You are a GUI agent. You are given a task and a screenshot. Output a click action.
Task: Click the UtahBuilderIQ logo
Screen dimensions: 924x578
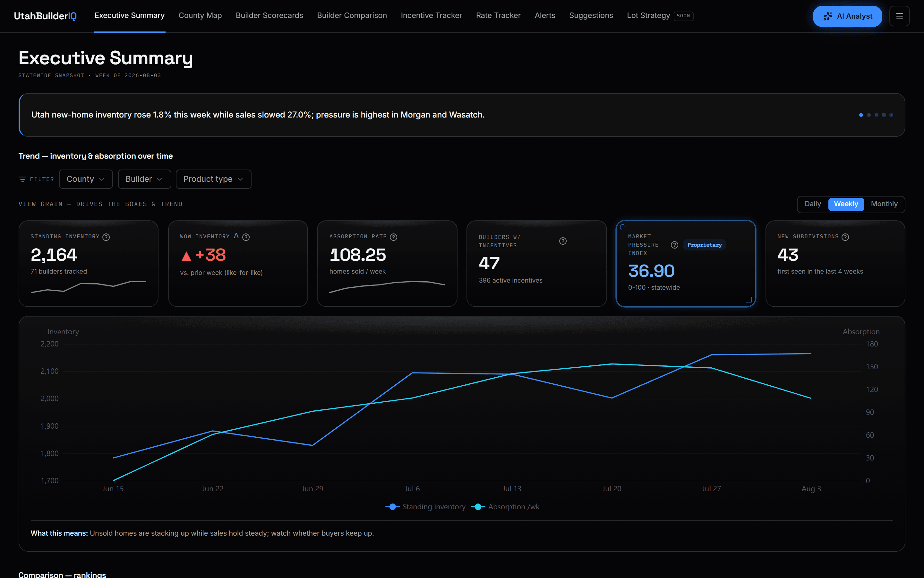point(45,16)
